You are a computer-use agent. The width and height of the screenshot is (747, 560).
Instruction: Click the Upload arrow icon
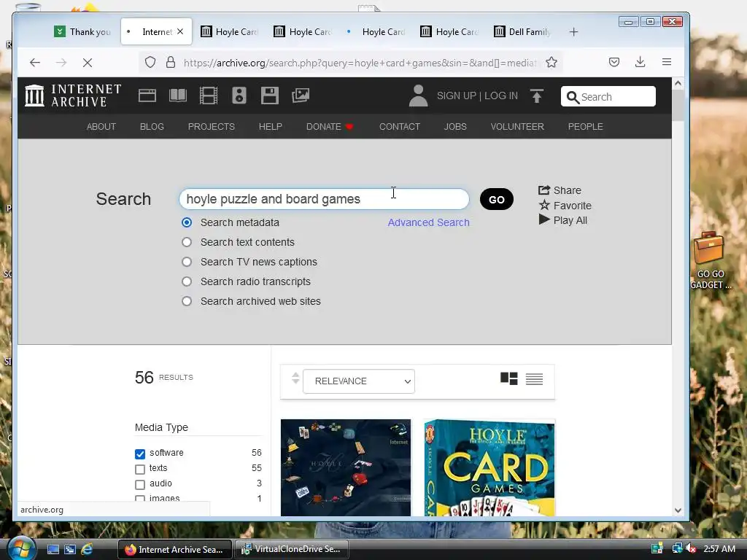(537, 96)
